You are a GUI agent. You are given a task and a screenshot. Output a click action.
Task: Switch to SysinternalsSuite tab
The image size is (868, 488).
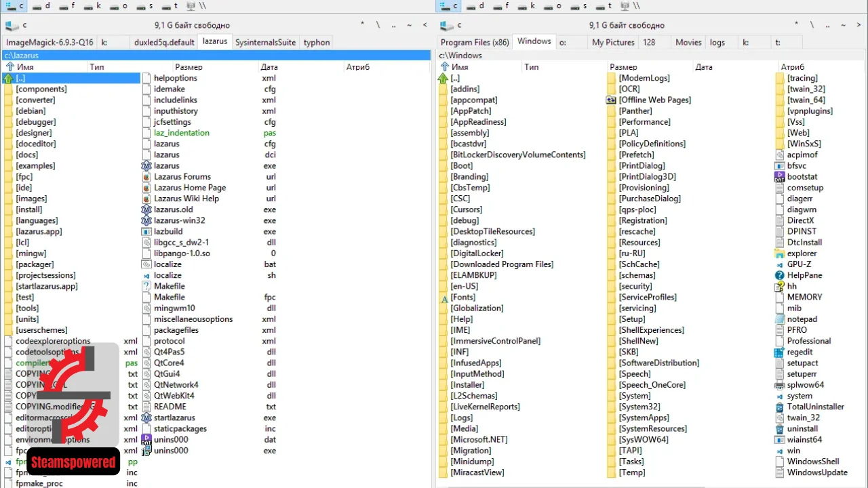(x=266, y=42)
